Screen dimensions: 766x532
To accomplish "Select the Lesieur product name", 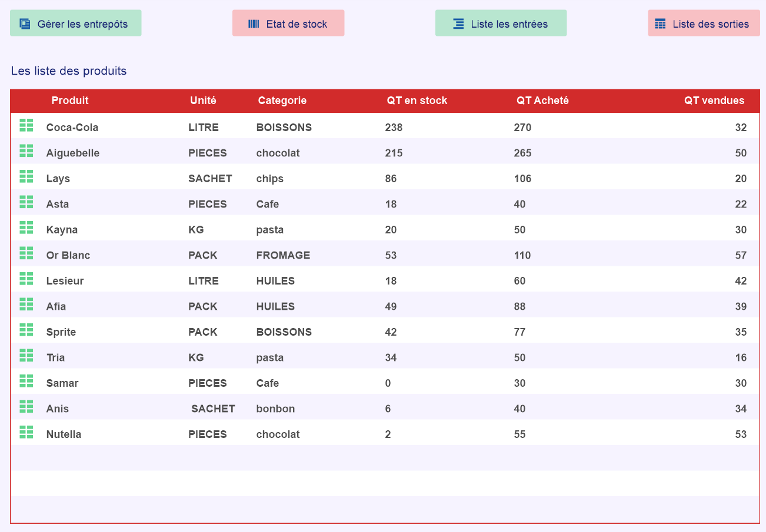I will click(x=65, y=281).
